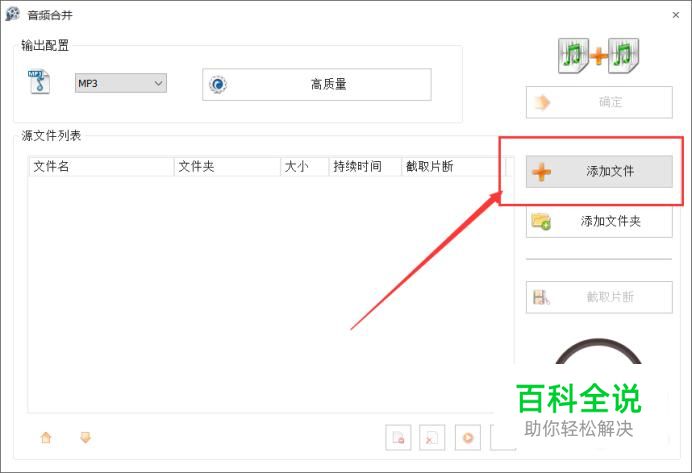This screenshot has height=473, width=692.
Task: Click the 音频合并 title bar app icon
Action: click(x=12, y=14)
